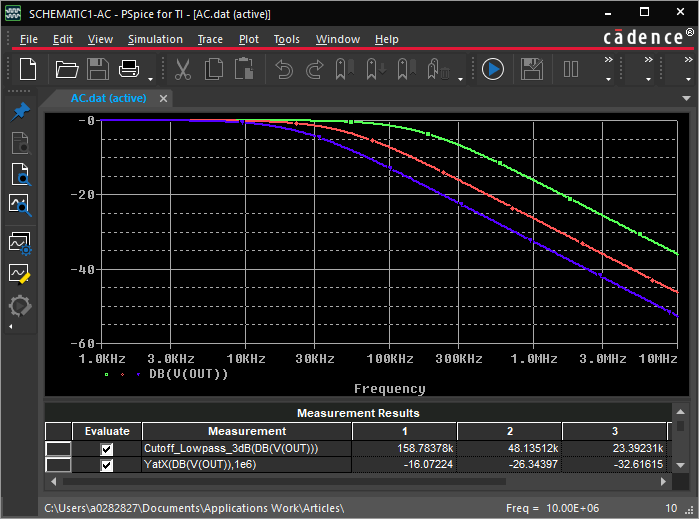Screen dimensions: 699x519
Task: Click the Print icon in toolbar
Action: coord(129,69)
